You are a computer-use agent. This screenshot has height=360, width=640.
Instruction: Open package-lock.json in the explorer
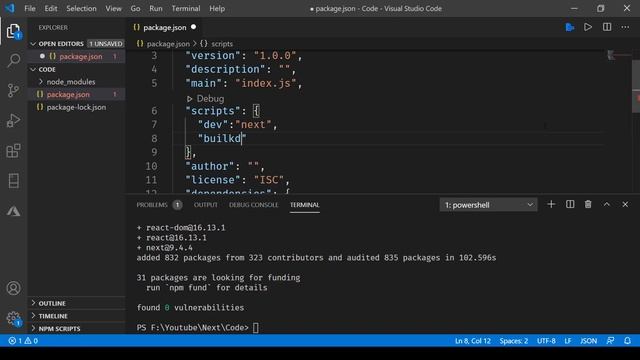pyautogui.click(x=76, y=107)
